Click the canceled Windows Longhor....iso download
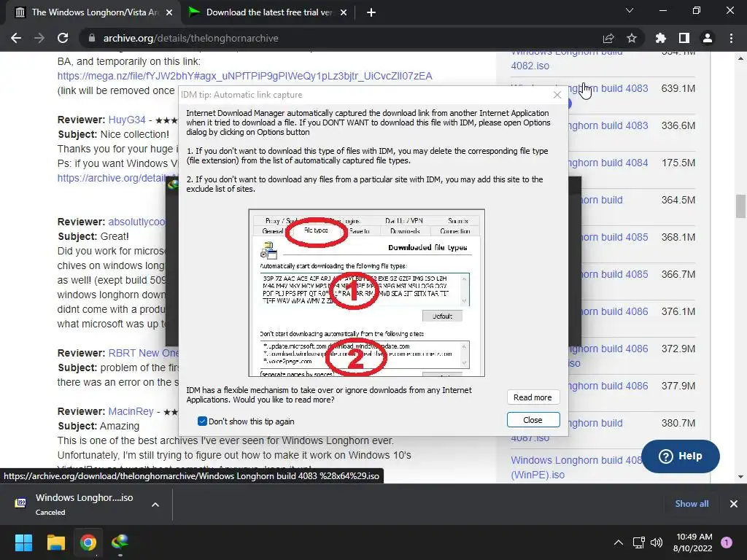Image resolution: width=747 pixels, height=560 pixels. 85,504
